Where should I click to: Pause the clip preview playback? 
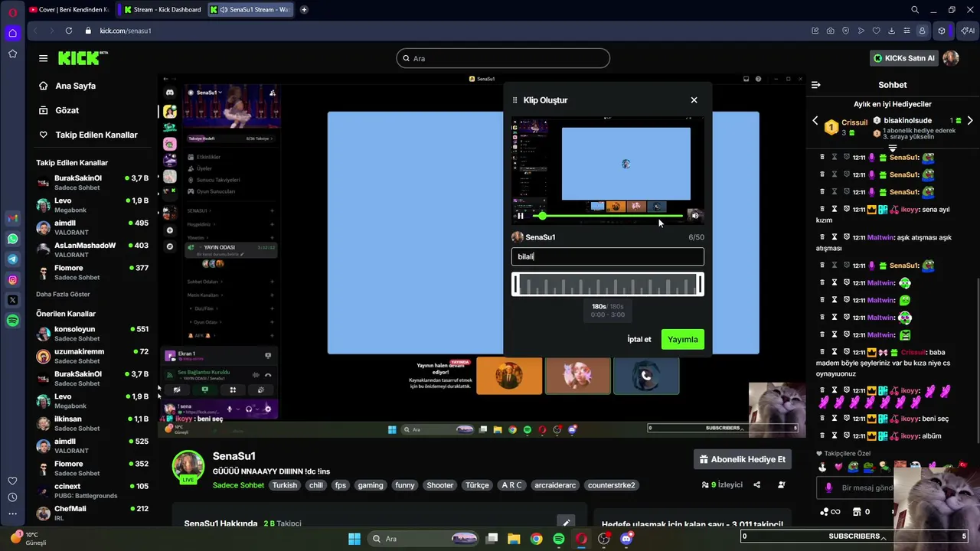tap(521, 216)
